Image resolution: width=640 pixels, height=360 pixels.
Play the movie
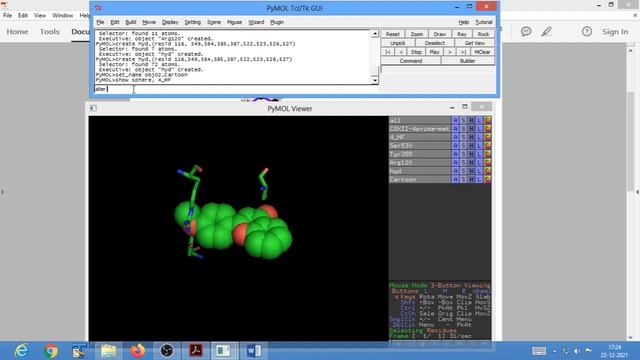tap(434, 52)
